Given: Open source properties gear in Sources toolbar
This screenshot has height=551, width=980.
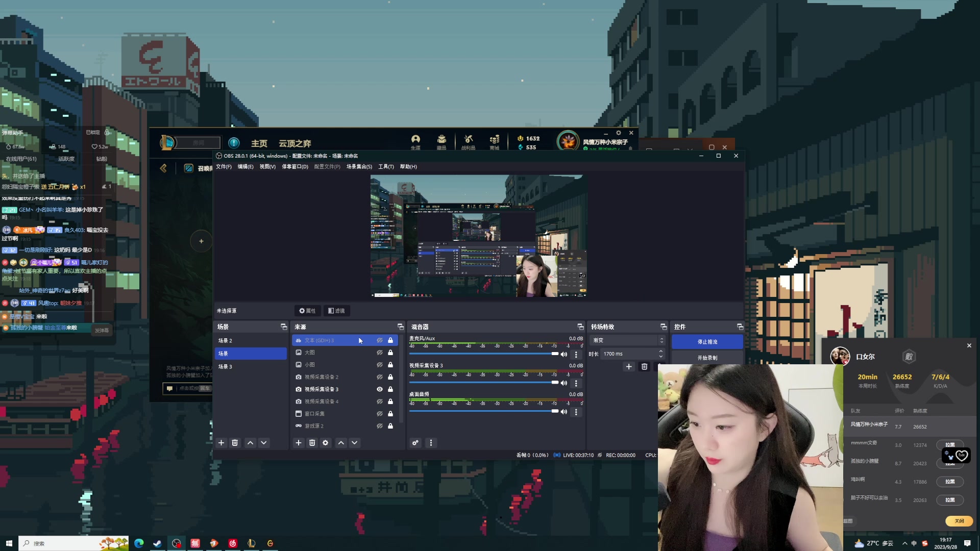Looking at the screenshot, I should [326, 443].
